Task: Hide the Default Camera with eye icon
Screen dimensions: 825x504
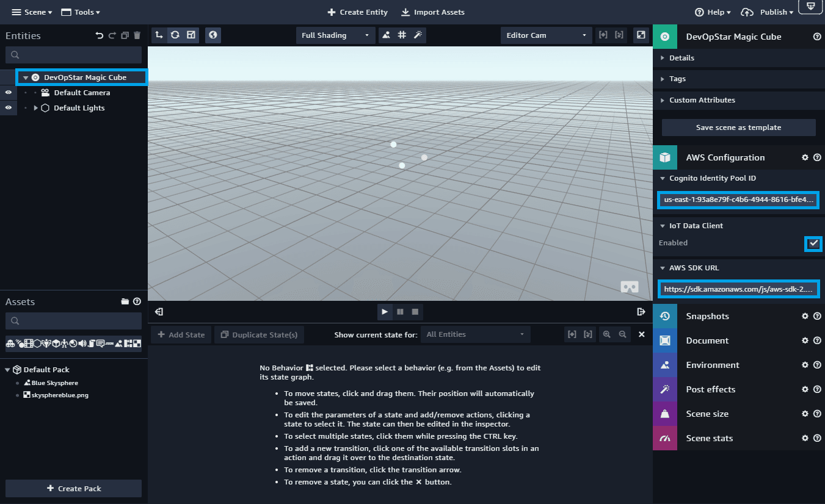Action: pyautogui.click(x=9, y=93)
